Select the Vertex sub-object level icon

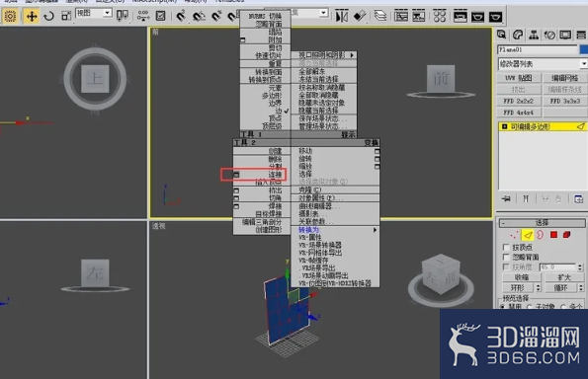pyautogui.click(x=514, y=235)
